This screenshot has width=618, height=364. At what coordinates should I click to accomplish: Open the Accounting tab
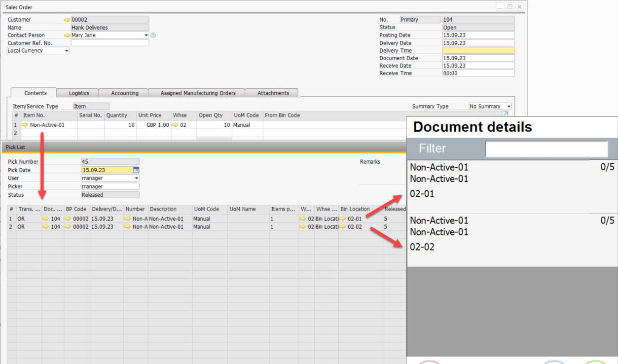click(x=124, y=93)
